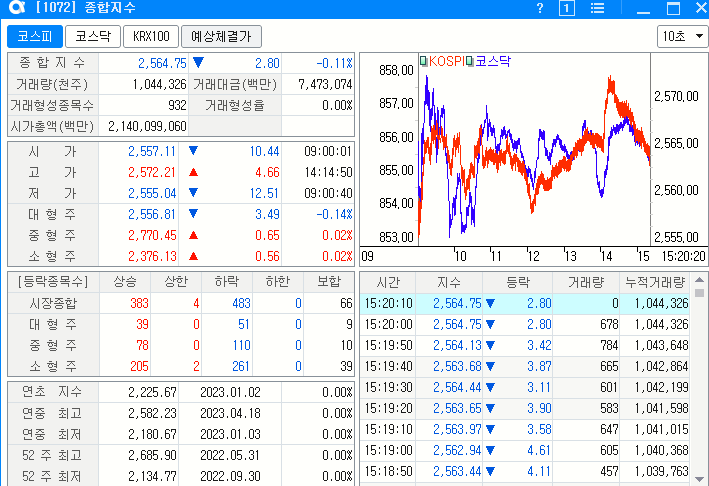Click the 거래형성종목수 value 932
The image size is (709, 486).
point(177,105)
